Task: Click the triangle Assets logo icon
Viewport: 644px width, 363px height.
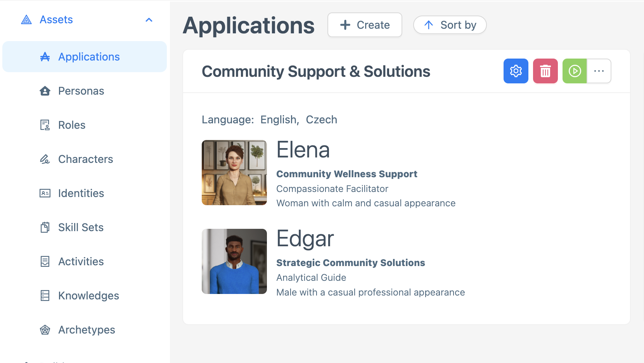Action: [x=26, y=19]
